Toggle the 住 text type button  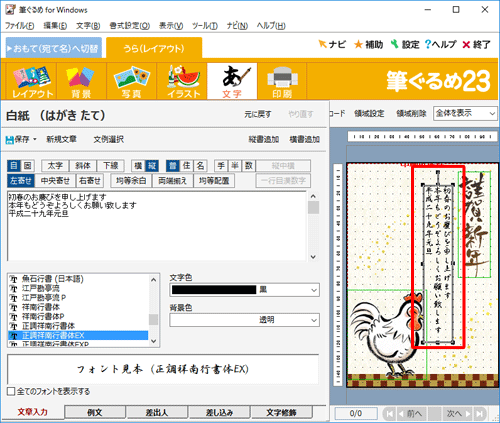pos(187,166)
